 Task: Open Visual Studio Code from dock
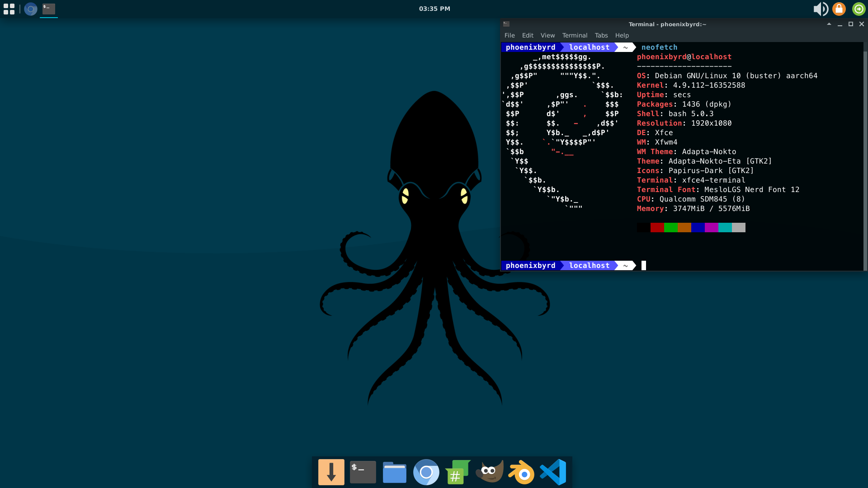[553, 472]
